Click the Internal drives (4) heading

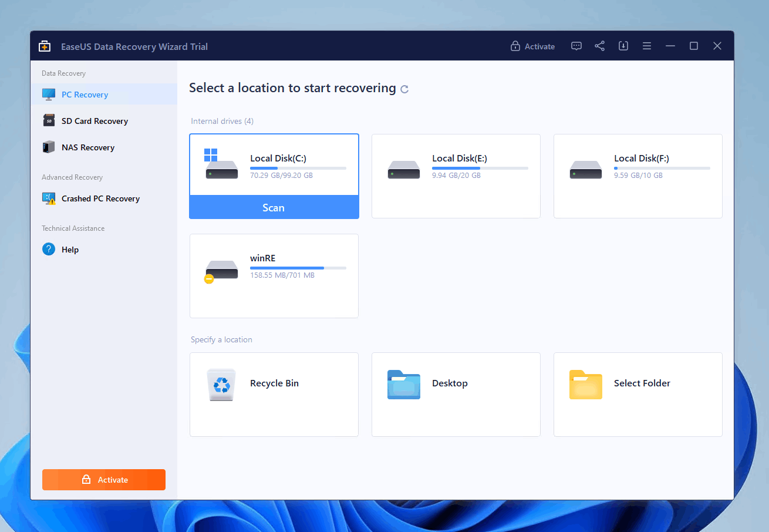click(222, 121)
